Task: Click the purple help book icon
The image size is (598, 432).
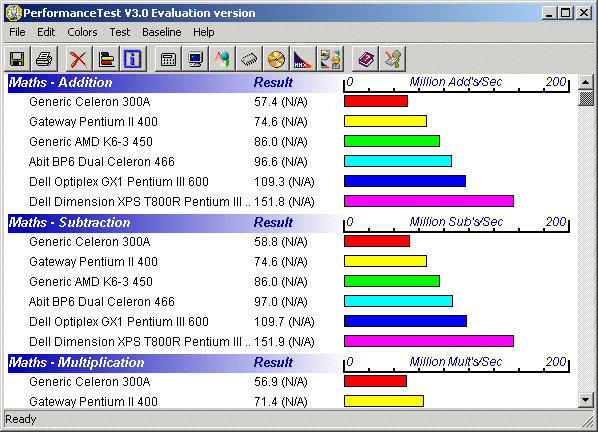Action: pyautogui.click(x=365, y=59)
